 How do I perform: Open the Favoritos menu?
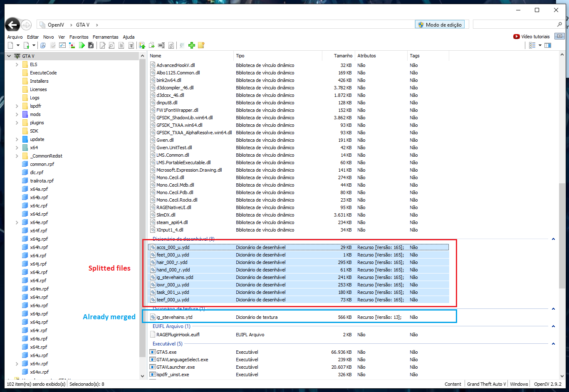(79, 37)
